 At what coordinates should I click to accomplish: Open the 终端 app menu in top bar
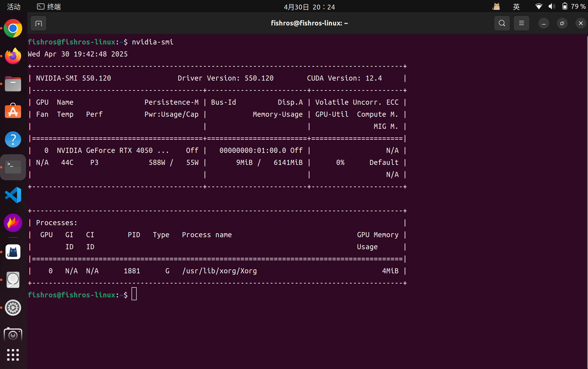[x=49, y=6]
